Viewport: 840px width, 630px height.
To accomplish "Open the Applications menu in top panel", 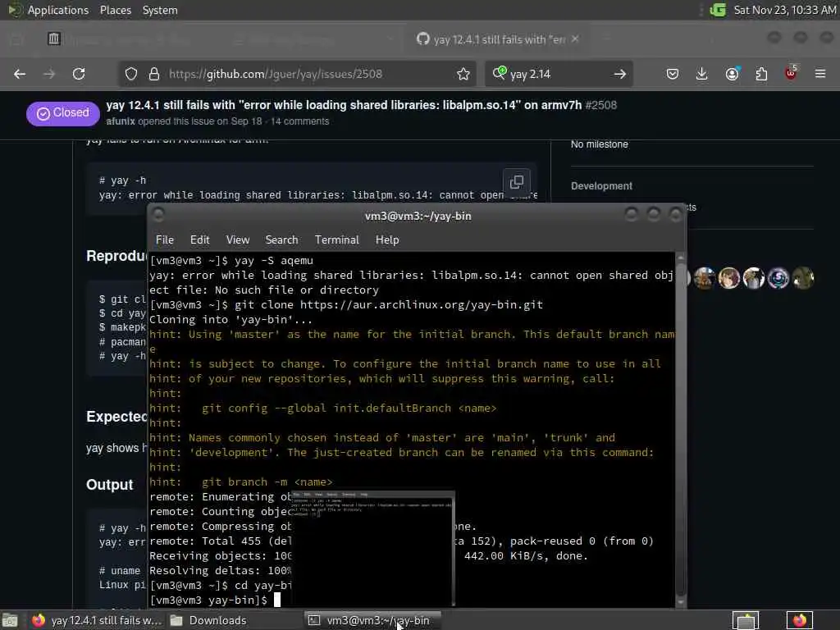I will [x=58, y=10].
